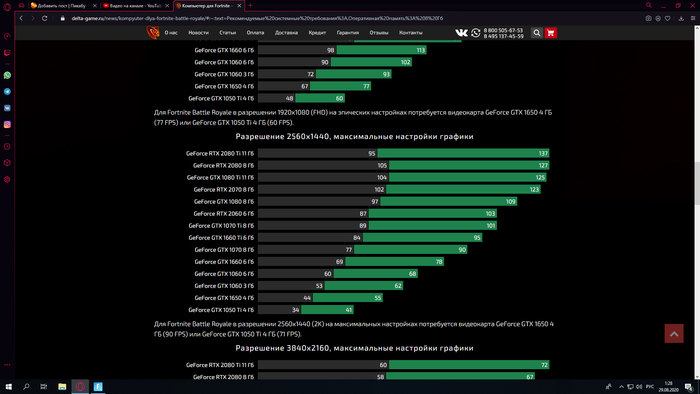Open the Новости menu item

tap(198, 33)
